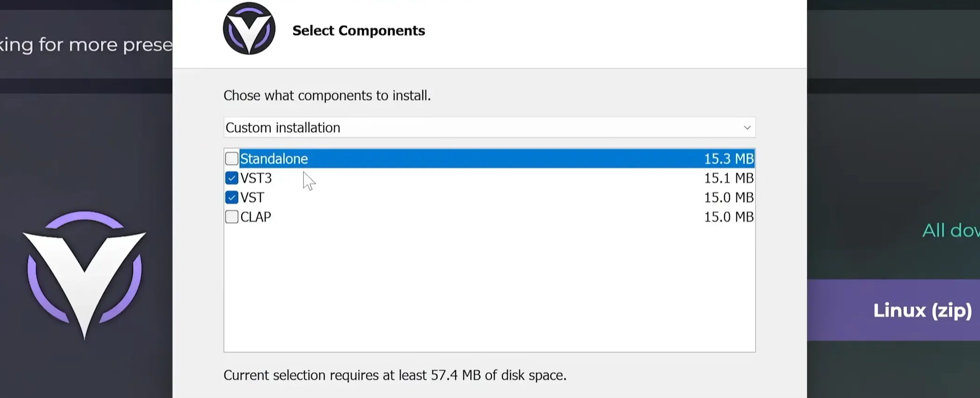Select the Standalone row label

pyautogui.click(x=274, y=159)
